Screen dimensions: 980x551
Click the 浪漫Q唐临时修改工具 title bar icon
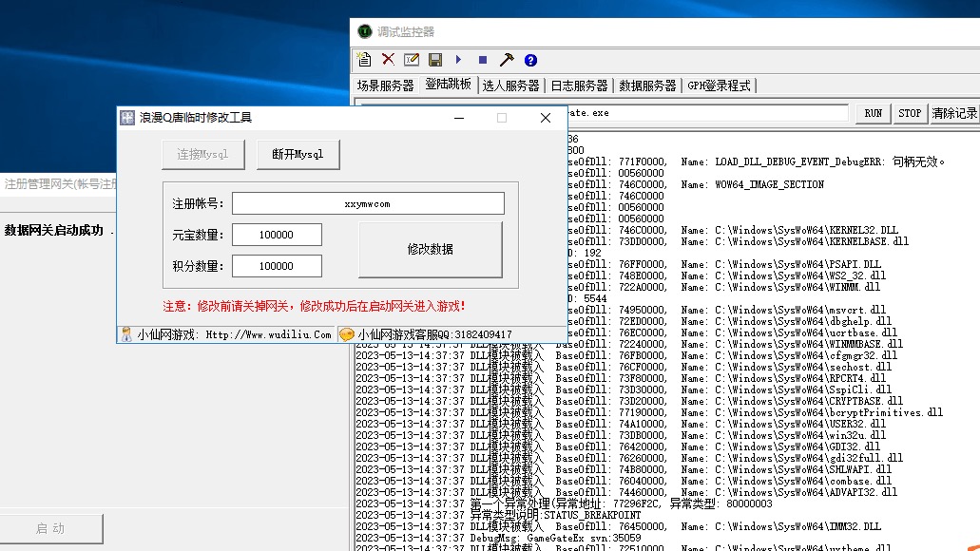pyautogui.click(x=127, y=118)
